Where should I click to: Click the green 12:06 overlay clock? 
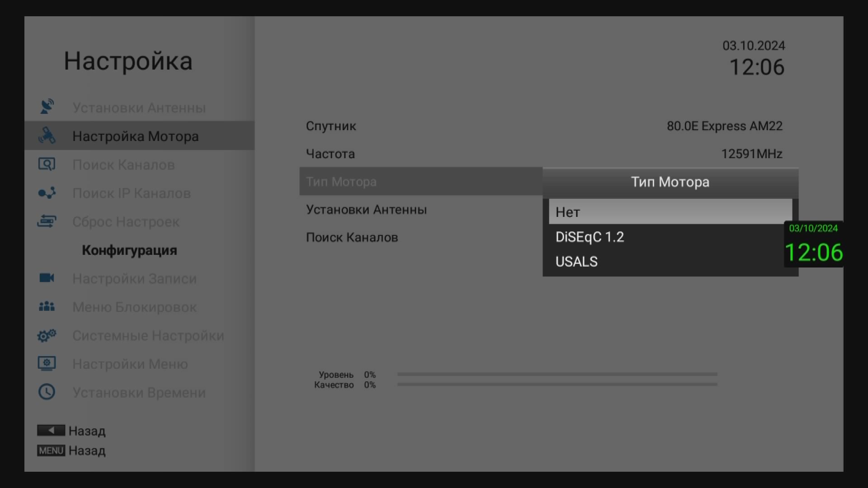pyautogui.click(x=814, y=252)
